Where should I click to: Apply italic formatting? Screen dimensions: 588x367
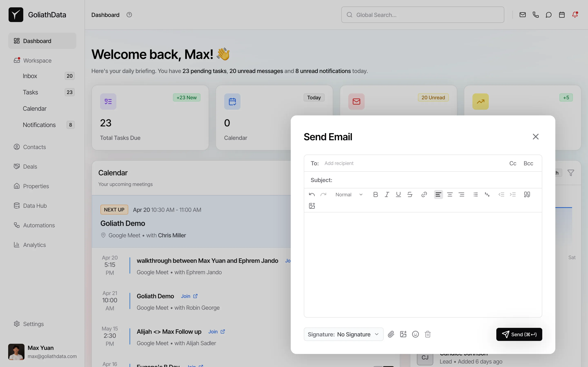[x=387, y=194]
